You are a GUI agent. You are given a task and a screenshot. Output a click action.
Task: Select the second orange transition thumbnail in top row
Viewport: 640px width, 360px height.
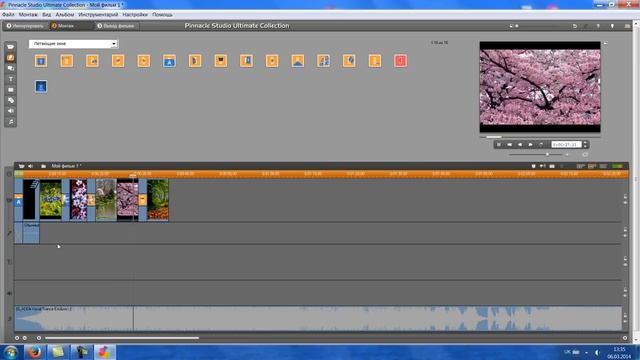tap(67, 61)
